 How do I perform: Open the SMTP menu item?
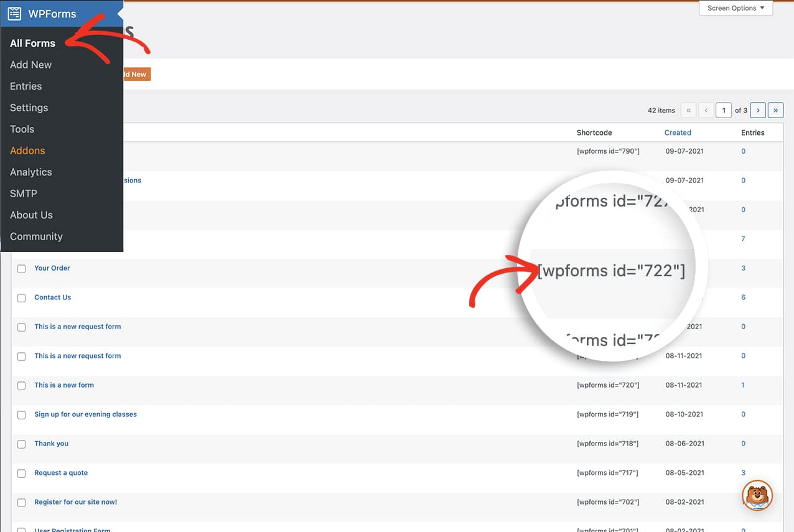[x=24, y=194]
